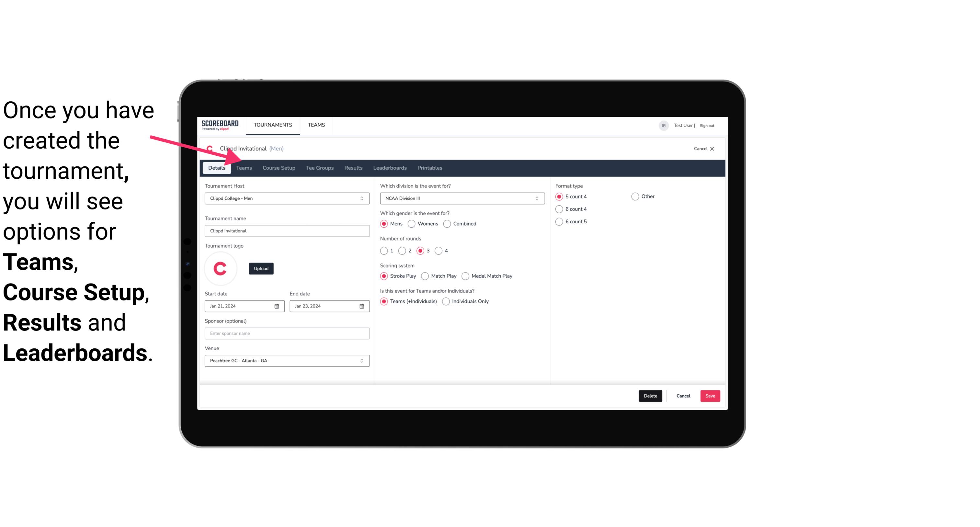This screenshot has height=527, width=980.
Task: Switch to the Teams tab
Action: (243, 167)
